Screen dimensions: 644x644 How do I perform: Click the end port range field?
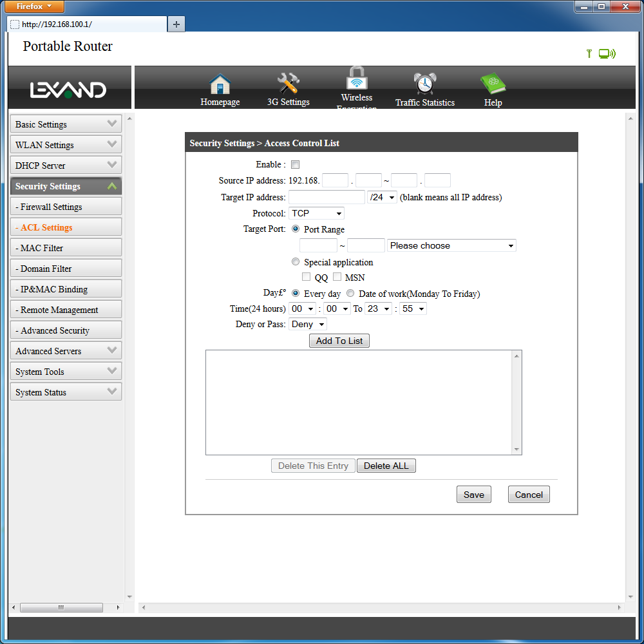tap(366, 245)
